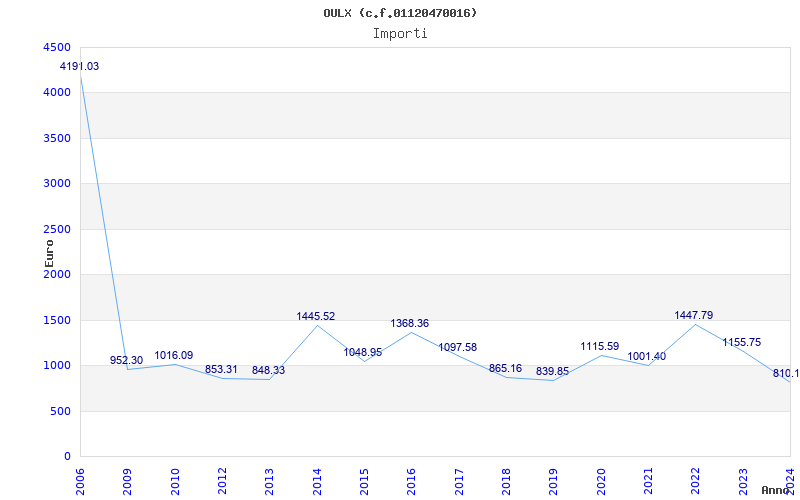Screen dimensions: 800x500
Task: Select data label 1001.40
Action: point(646,357)
